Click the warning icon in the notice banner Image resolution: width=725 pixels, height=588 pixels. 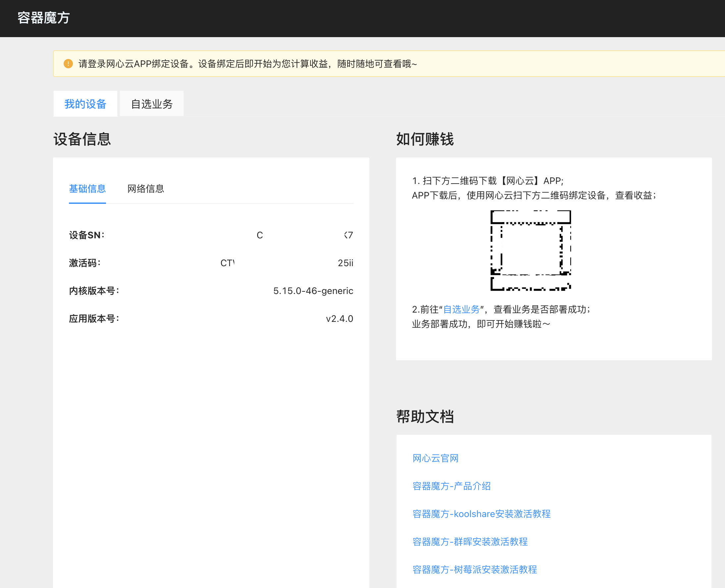[68, 64]
